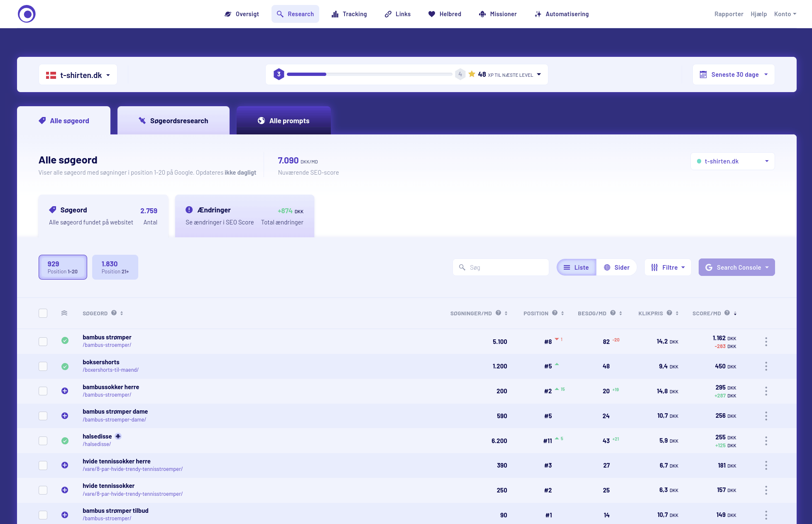Tick checkbox for bambus strømper dame row
The width and height of the screenshot is (812, 524).
[x=43, y=416]
